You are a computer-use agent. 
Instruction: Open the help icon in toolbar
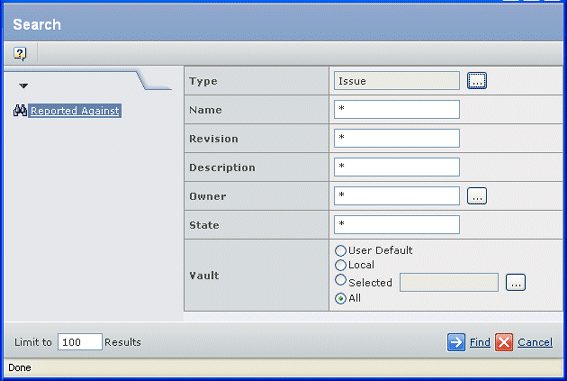pos(20,53)
